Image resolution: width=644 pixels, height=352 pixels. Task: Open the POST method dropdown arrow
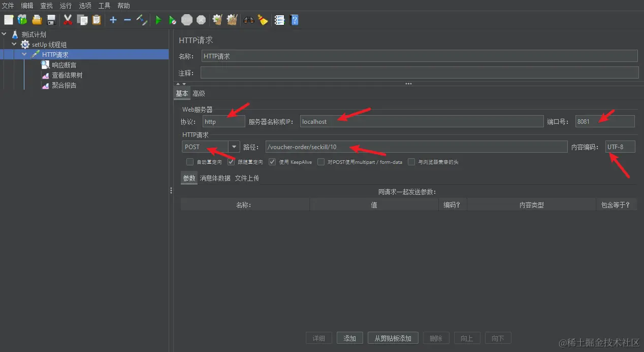point(234,147)
